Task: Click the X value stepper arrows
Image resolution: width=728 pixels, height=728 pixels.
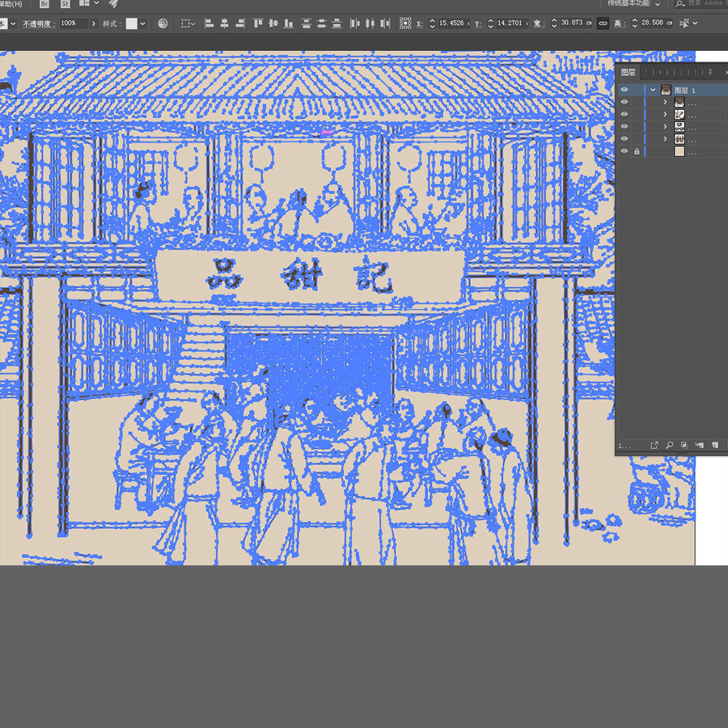Action: 432,23
